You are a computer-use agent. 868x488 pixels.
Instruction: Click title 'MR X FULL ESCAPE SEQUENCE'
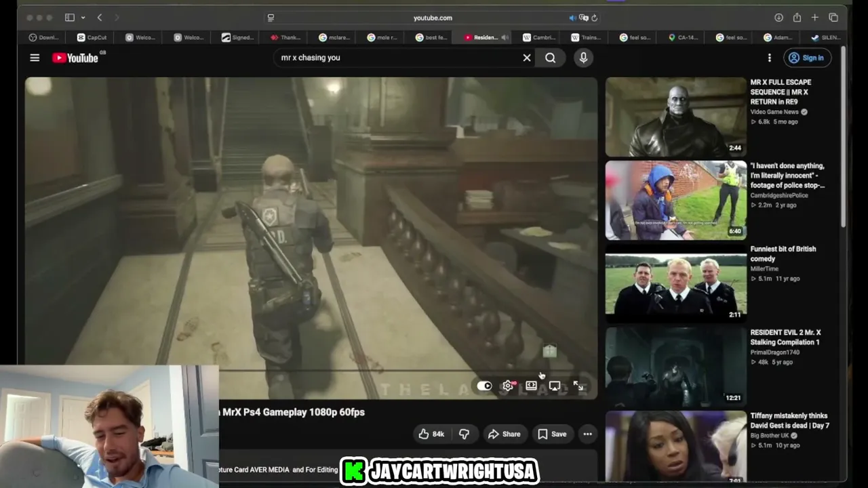tap(781, 92)
